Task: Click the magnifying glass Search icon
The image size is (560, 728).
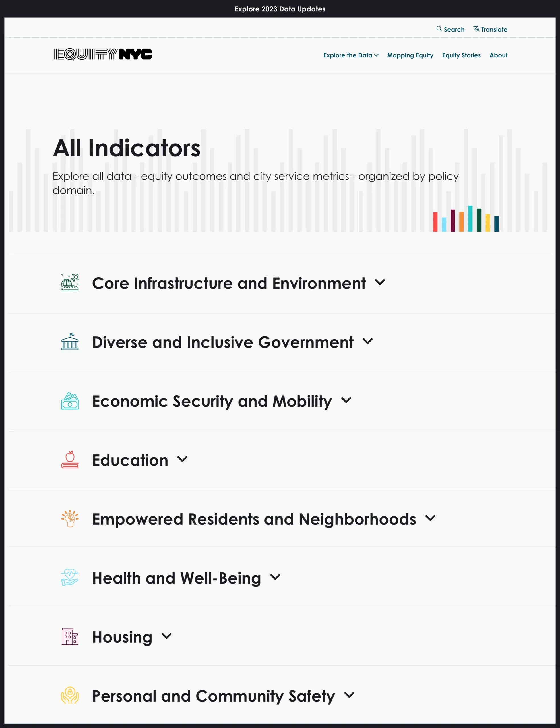Action: point(439,29)
